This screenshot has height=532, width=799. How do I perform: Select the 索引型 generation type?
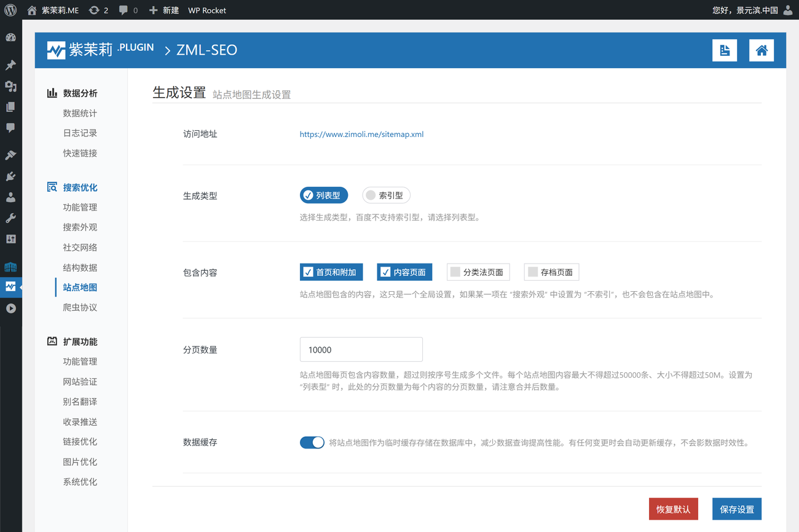386,195
